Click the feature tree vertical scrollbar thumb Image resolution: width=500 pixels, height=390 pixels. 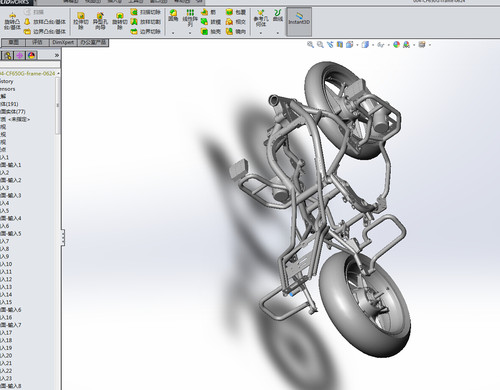(x=58, y=105)
